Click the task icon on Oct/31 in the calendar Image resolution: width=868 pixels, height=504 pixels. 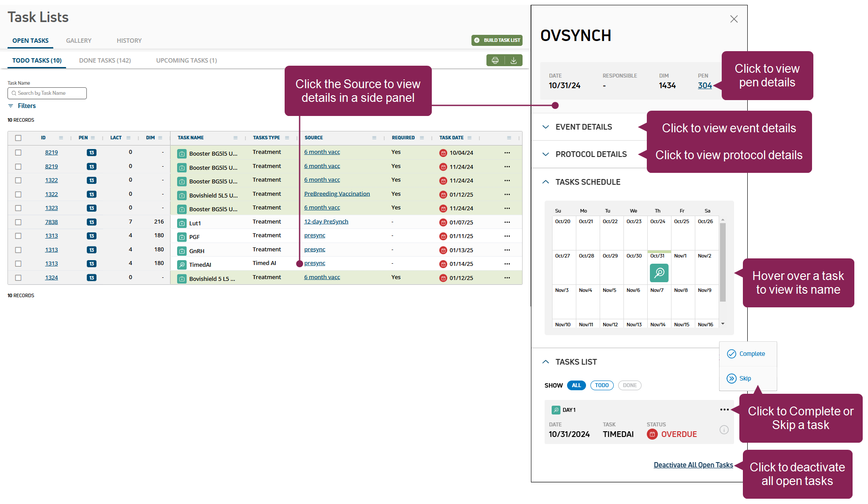pos(659,273)
